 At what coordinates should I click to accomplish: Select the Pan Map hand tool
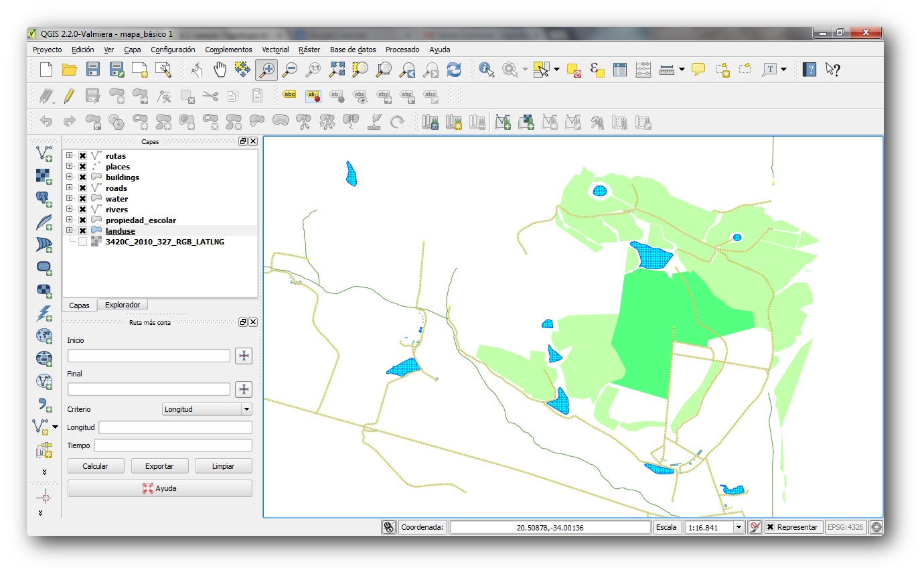tap(220, 69)
